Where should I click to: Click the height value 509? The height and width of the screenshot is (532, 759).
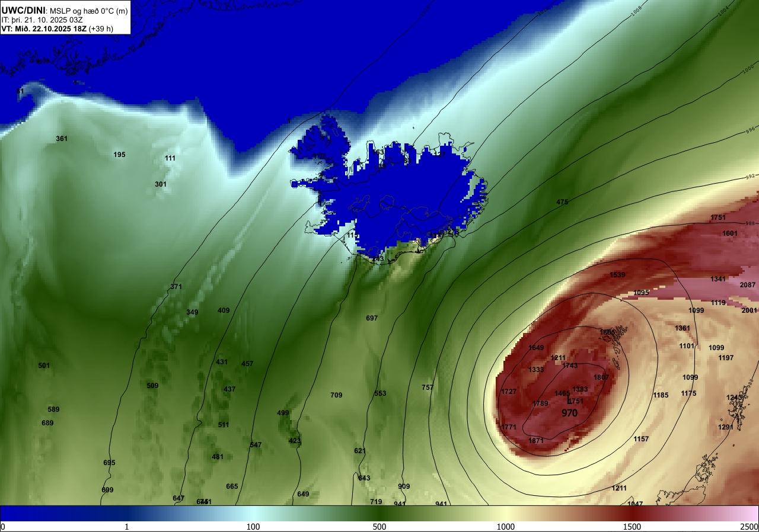click(x=152, y=386)
